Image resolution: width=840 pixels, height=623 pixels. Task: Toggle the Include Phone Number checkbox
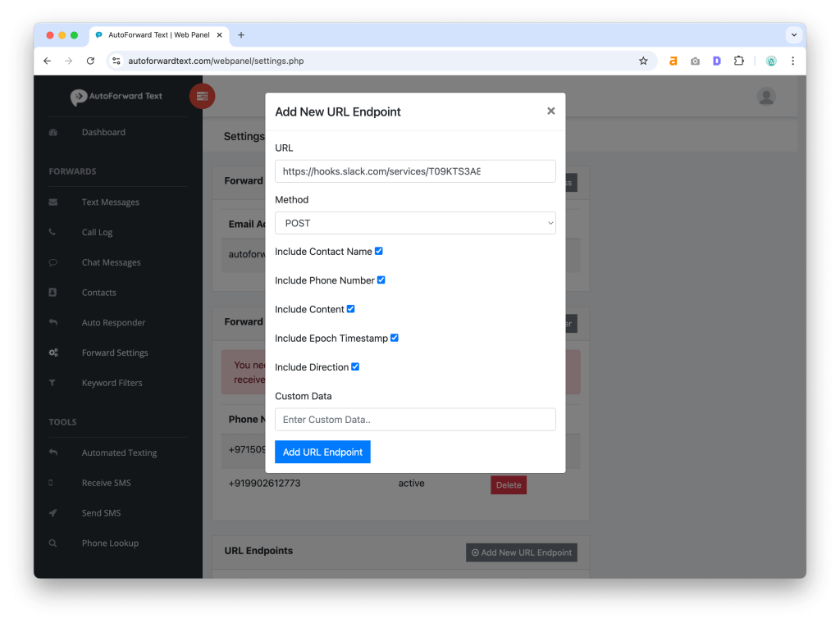click(x=381, y=280)
